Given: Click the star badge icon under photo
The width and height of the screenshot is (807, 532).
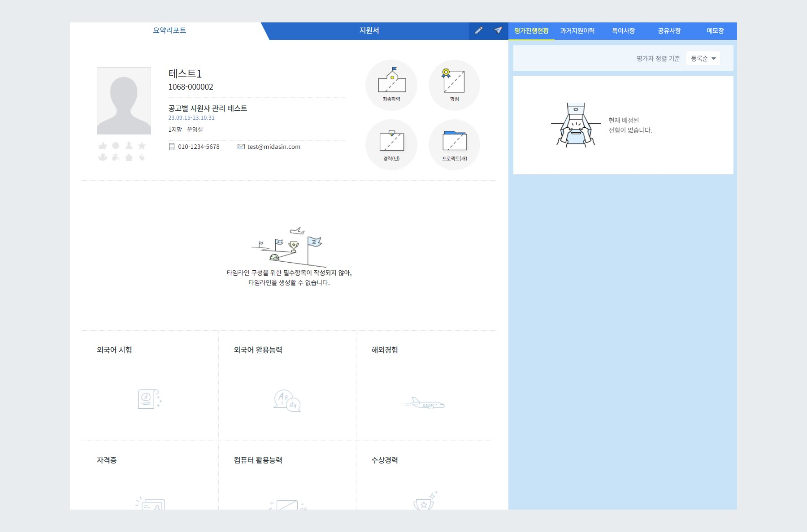Looking at the screenshot, I should [x=142, y=146].
